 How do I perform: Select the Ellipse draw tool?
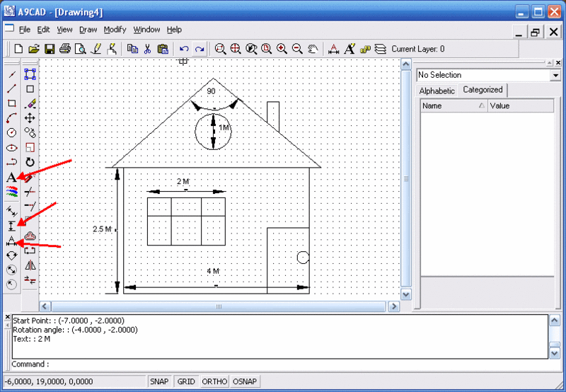click(x=11, y=148)
